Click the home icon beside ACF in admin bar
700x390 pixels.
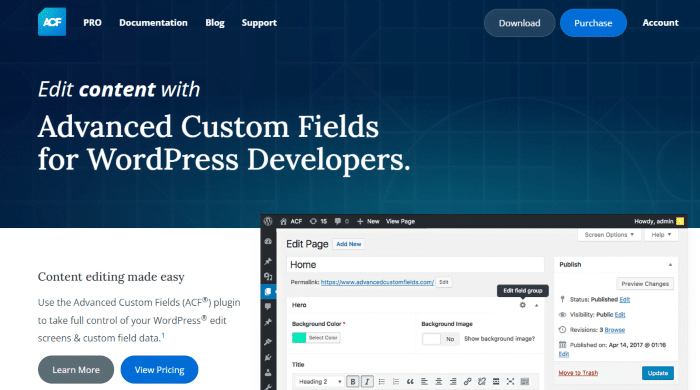click(283, 221)
